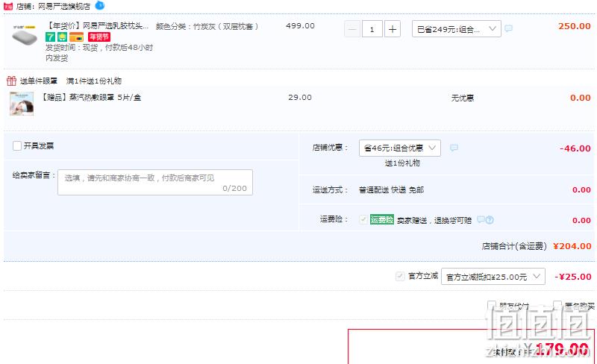Toggle the 官方立减 checkbox

tap(400, 277)
